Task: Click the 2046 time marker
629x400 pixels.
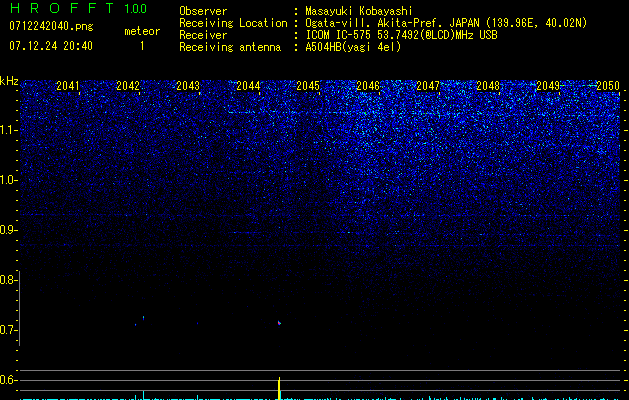Action: 368,86
